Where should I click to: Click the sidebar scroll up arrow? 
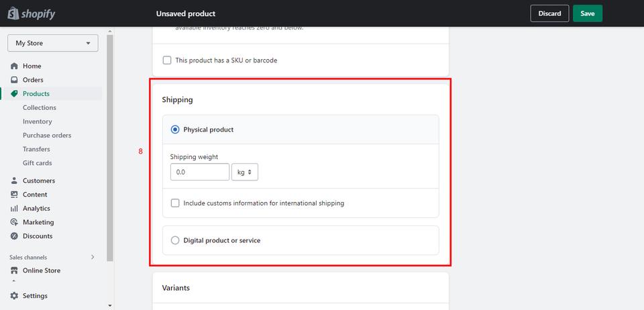click(x=109, y=31)
